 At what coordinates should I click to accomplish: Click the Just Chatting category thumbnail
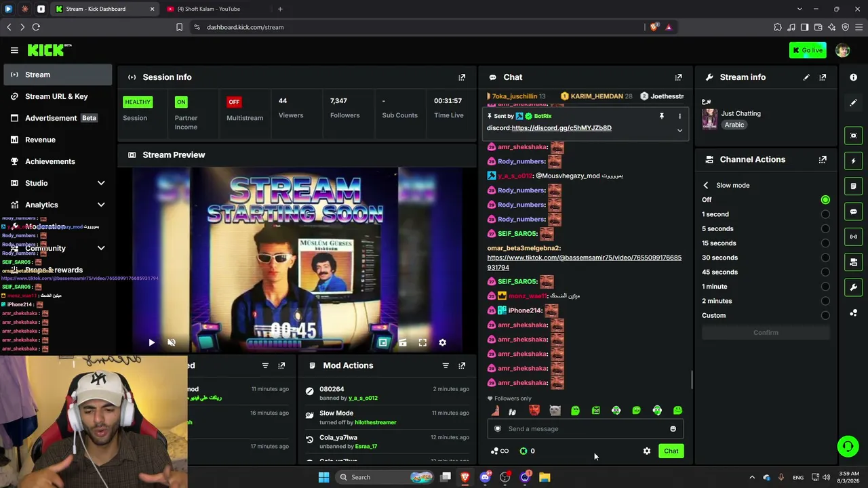coord(709,119)
